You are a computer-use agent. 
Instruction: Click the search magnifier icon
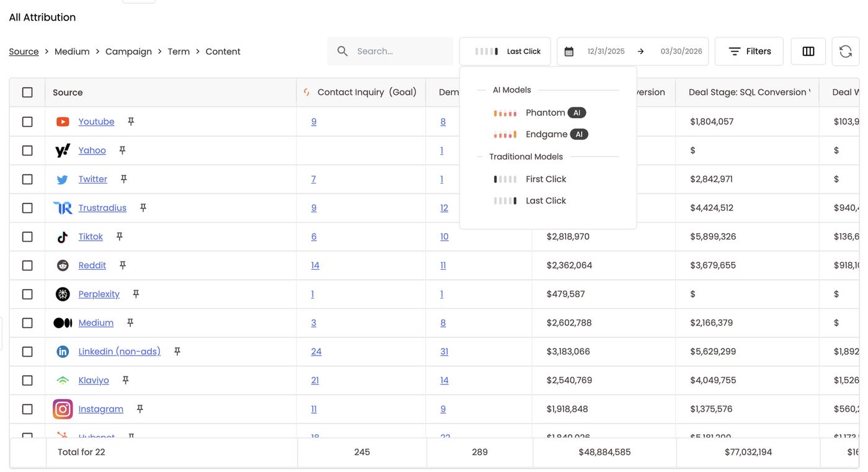click(342, 51)
